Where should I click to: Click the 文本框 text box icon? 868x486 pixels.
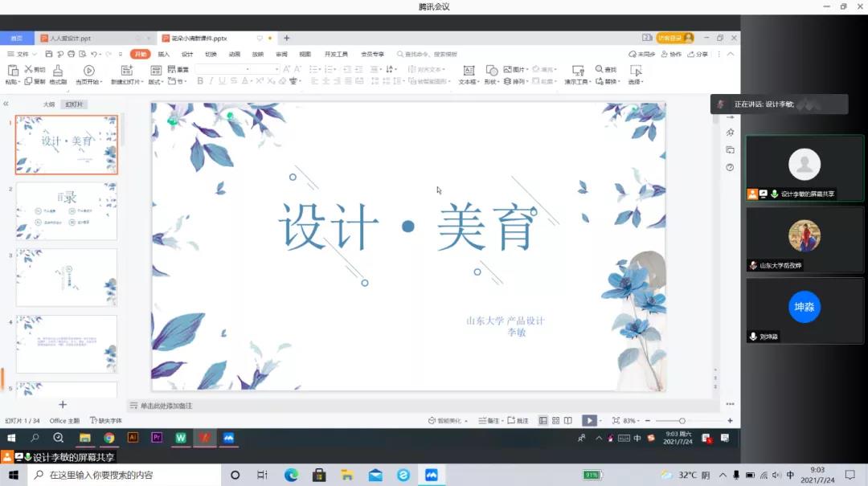pyautogui.click(x=469, y=71)
